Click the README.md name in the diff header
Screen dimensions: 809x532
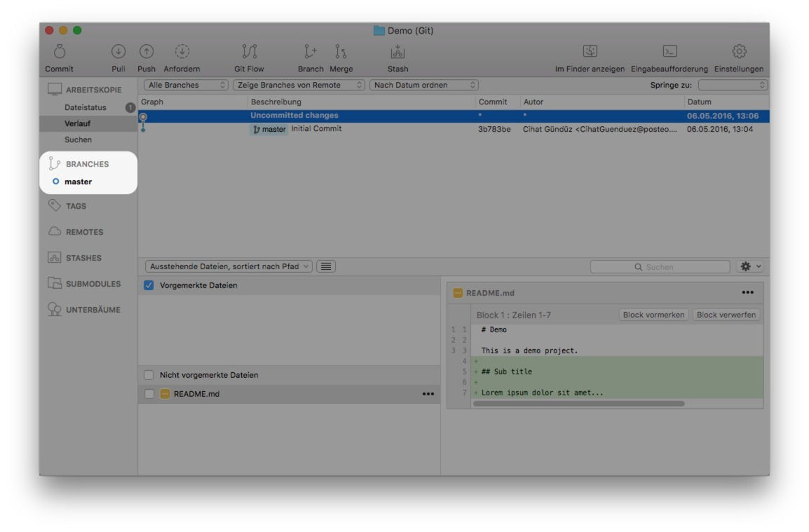tap(490, 292)
